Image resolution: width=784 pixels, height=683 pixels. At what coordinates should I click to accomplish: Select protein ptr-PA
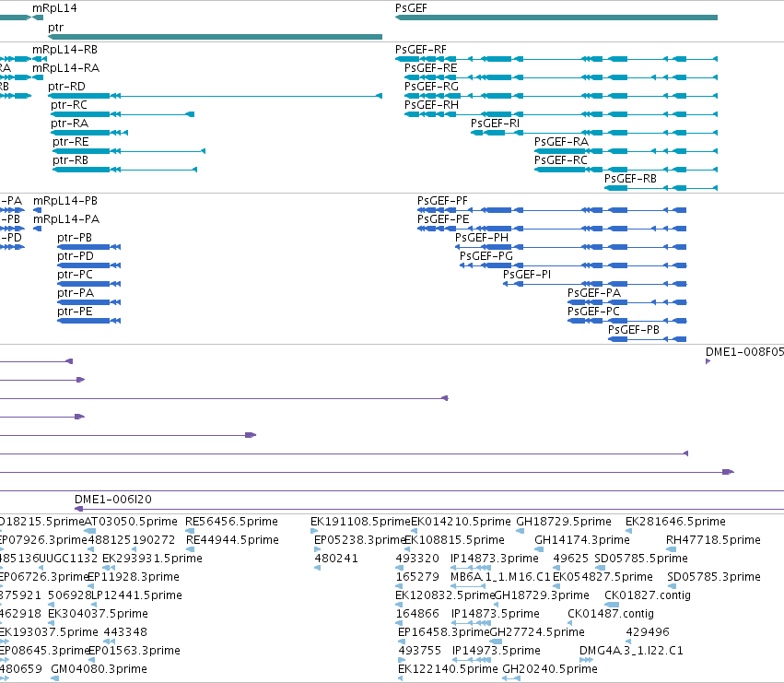tap(89, 302)
